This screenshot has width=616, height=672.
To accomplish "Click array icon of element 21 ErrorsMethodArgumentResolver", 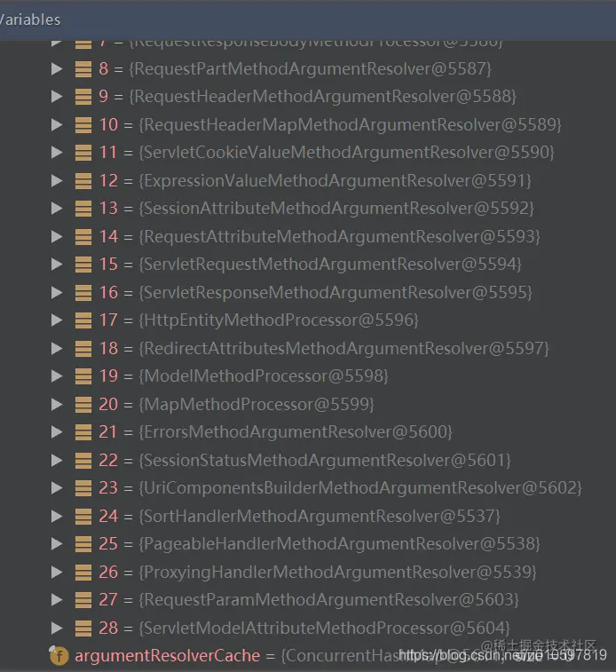I will pyautogui.click(x=83, y=432).
